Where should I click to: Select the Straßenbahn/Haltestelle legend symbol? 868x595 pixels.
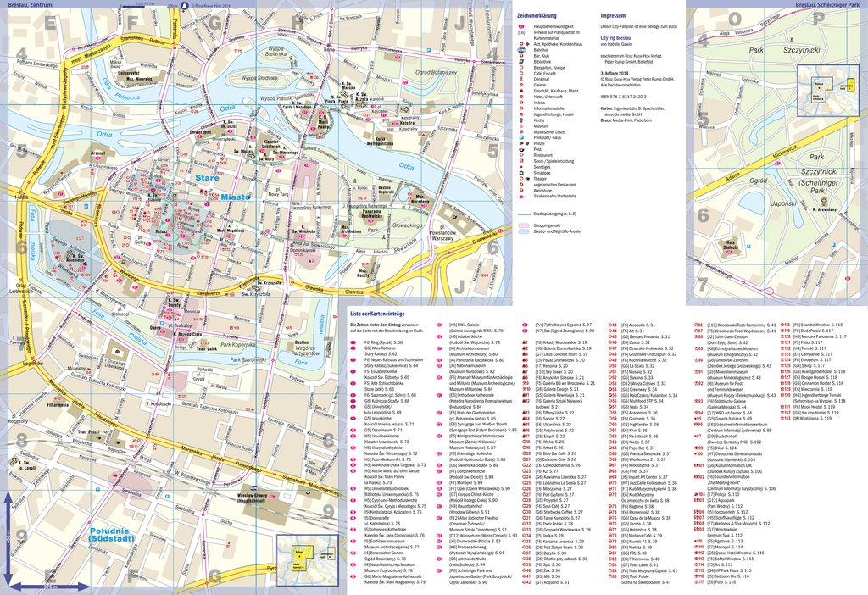coord(521,197)
